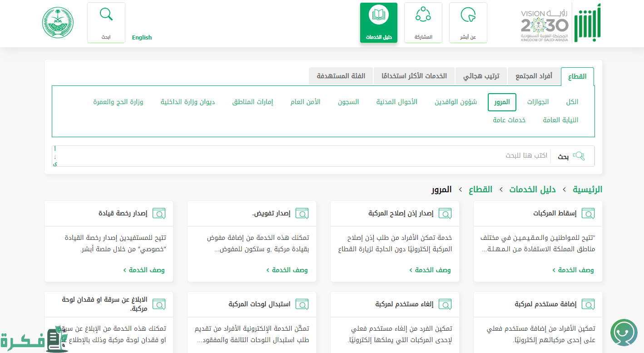
Task: Click the المشاركة sharing icon
Action: pyautogui.click(x=423, y=15)
